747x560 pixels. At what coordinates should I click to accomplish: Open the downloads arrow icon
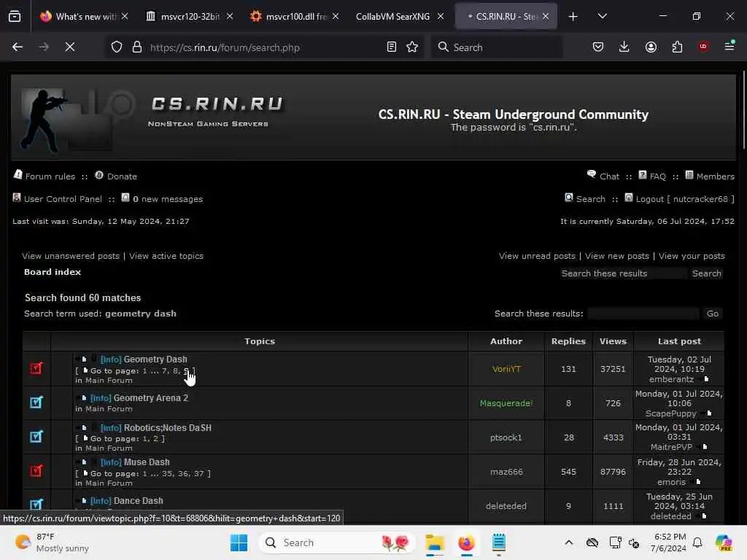tap(624, 47)
